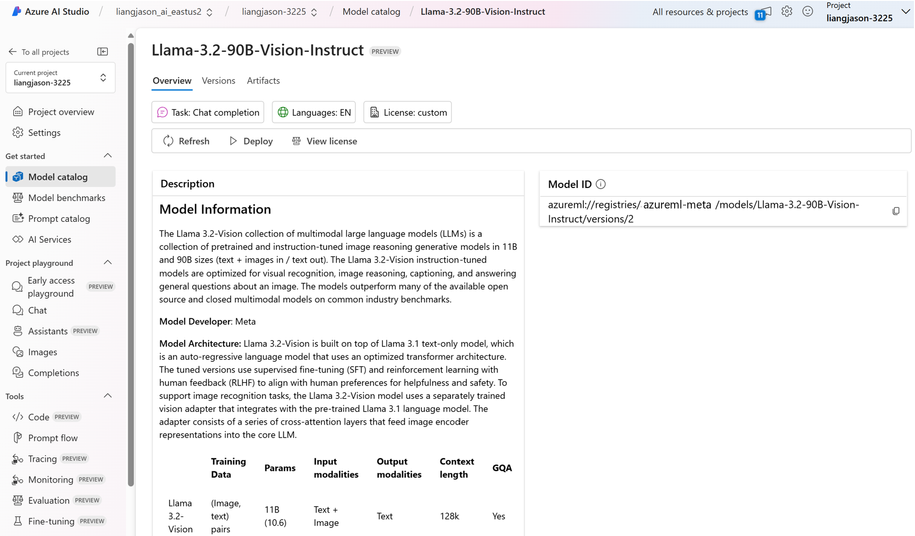Open the notifications megaphone icon
This screenshot has height=536, width=915.
point(763,13)
